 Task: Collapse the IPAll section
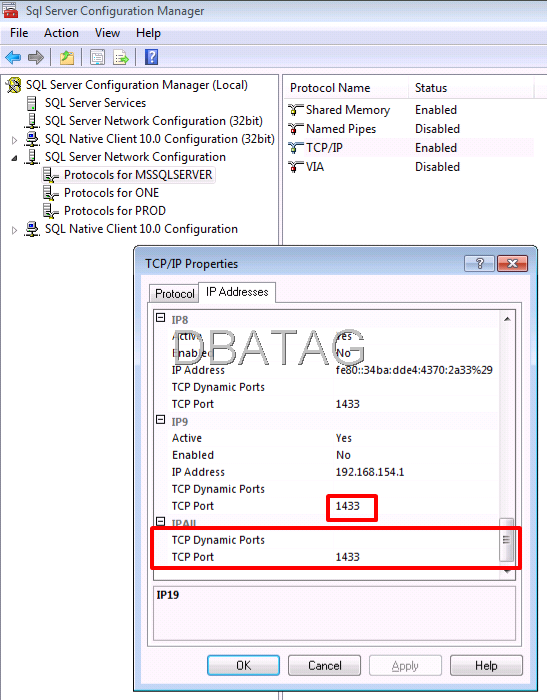point(161,521)
